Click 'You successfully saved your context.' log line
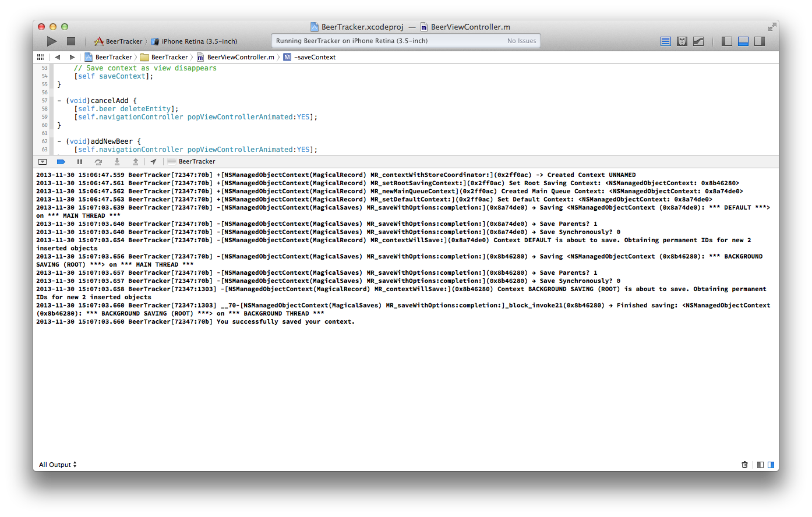812x517 pixels. coord(285,321)
